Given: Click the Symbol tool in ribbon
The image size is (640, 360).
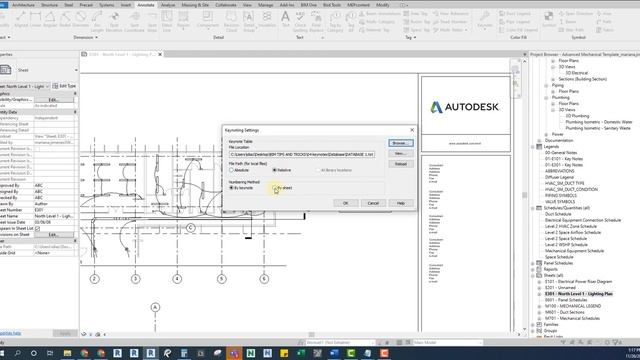Looking at the screenshot, I should [549, 20].
